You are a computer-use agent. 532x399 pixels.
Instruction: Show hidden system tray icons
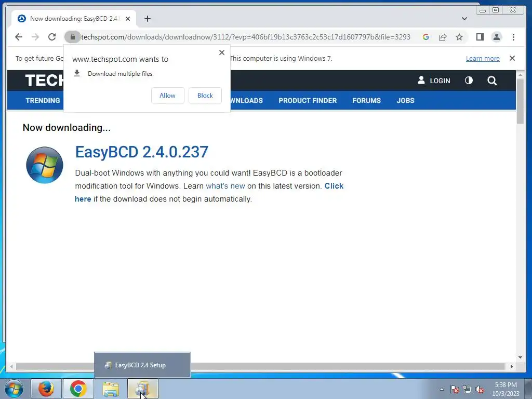[442, 389]
